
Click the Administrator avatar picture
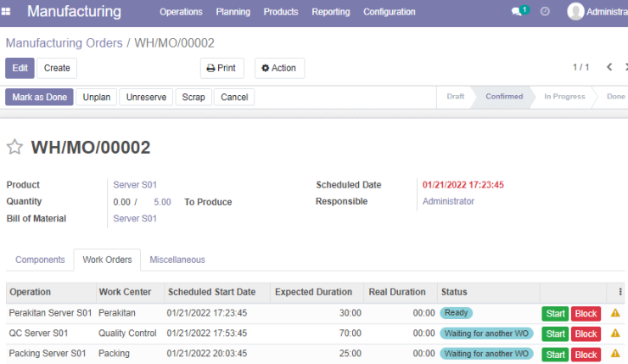pyautogui.click(x=575, y=11)
